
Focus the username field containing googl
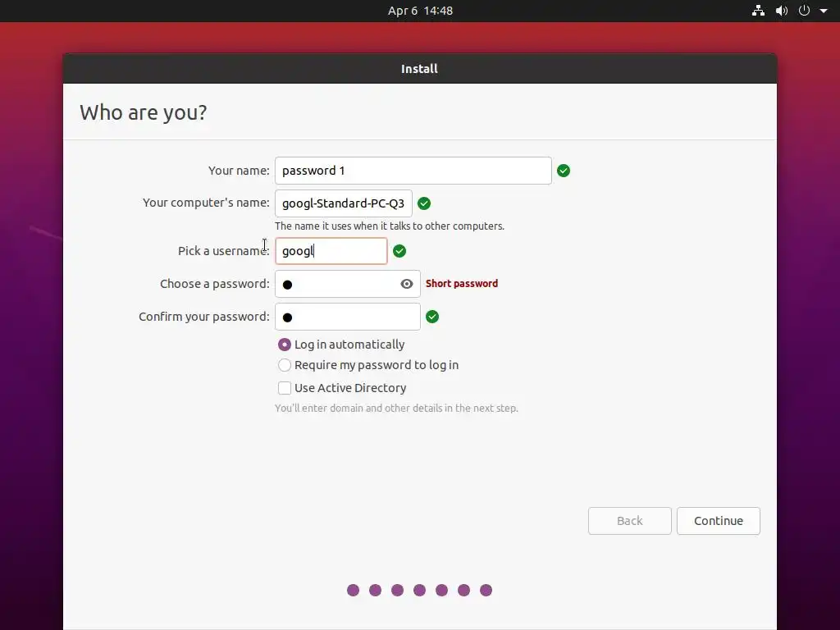click(x=331, y=251)
